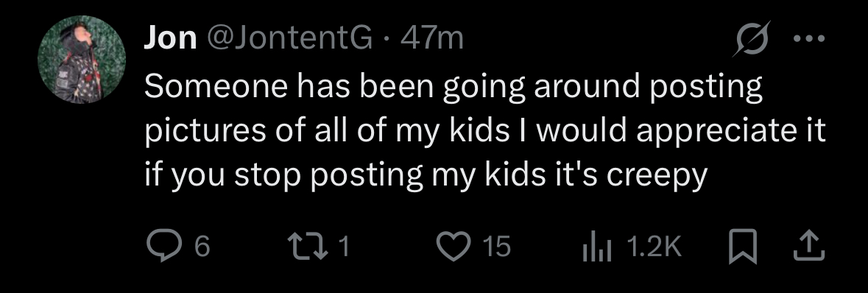Like the post with the heart icon
The height and width of the screenshot is (293, 868).
coord(454,246)
